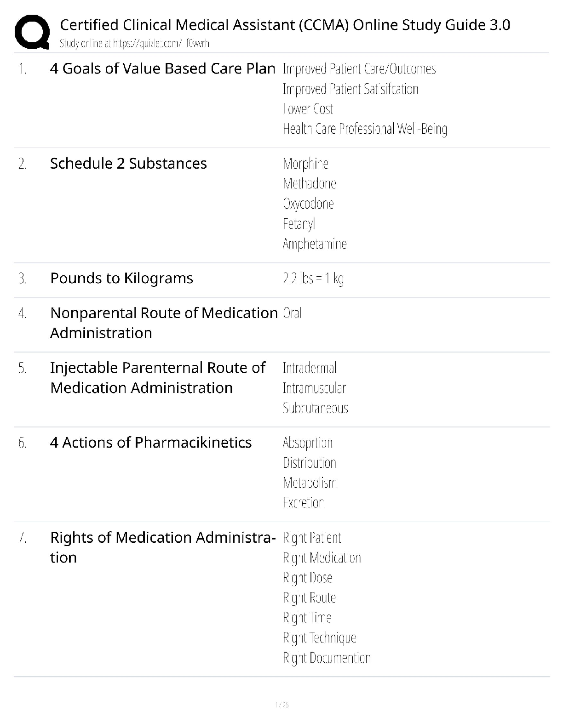Screen dimensions: 563x728
Task: Select 'Amphetamine' in the substances list
Action: point(315,244)
